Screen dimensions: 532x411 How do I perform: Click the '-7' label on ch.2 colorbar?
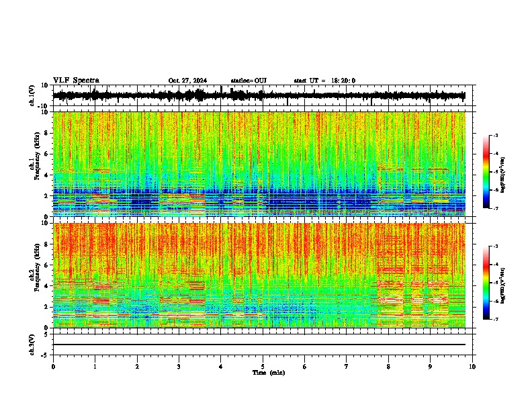(x=495, y=319)
